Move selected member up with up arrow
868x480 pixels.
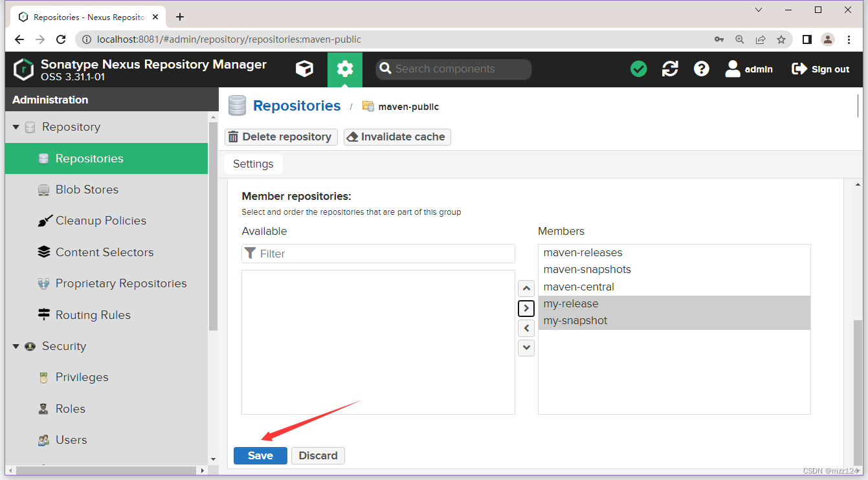(x=526, y=289)
